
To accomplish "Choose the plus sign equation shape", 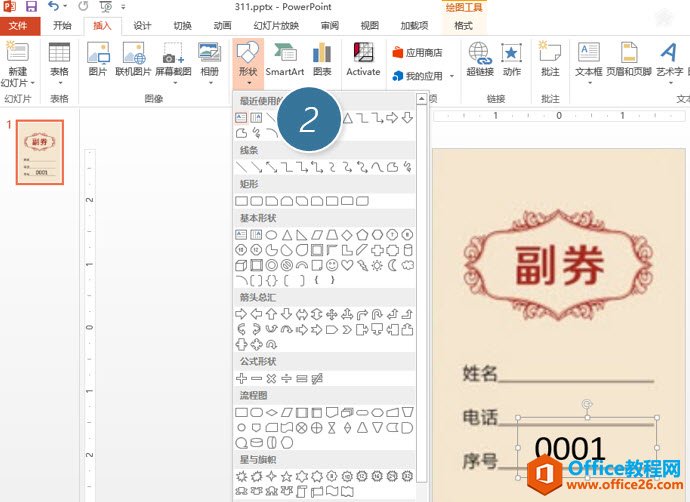I will click(x=241, y=378).
